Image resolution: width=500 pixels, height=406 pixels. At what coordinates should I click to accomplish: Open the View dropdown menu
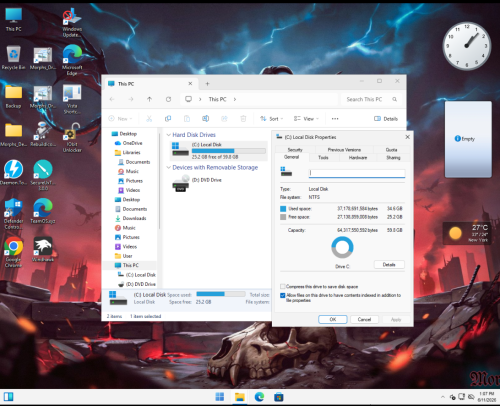coord(306,119)
